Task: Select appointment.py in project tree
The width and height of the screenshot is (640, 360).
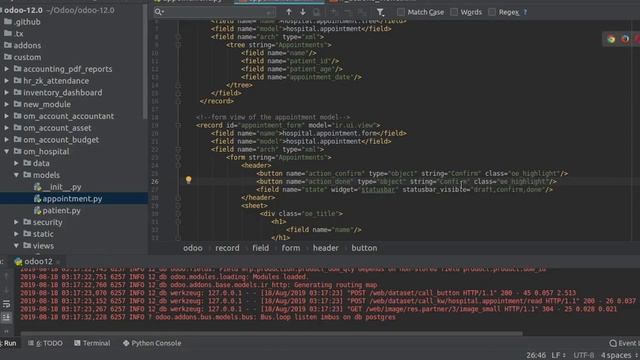Action: click(x=72, y=199)
